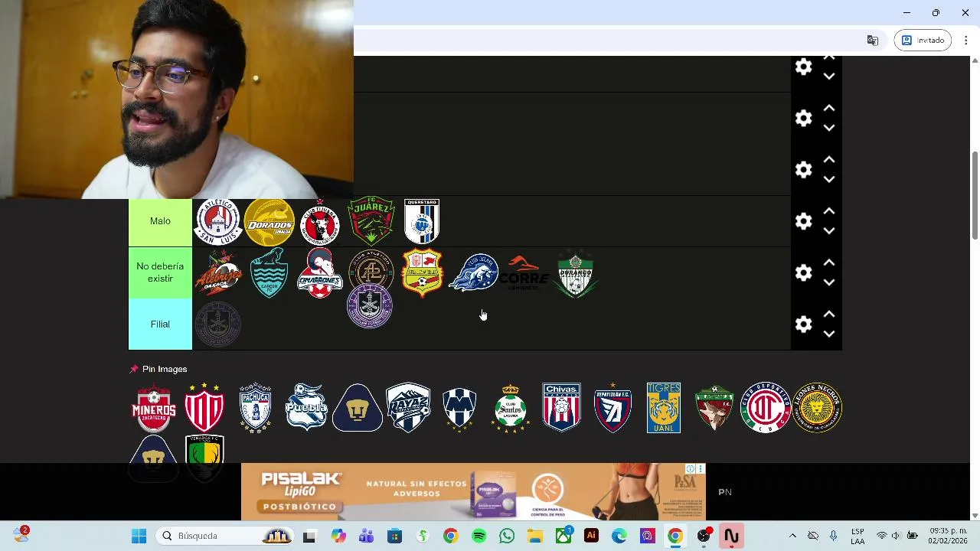Move No debería existir row down
The width and height of the screenshot is (980, 551).
click(829, 282)
